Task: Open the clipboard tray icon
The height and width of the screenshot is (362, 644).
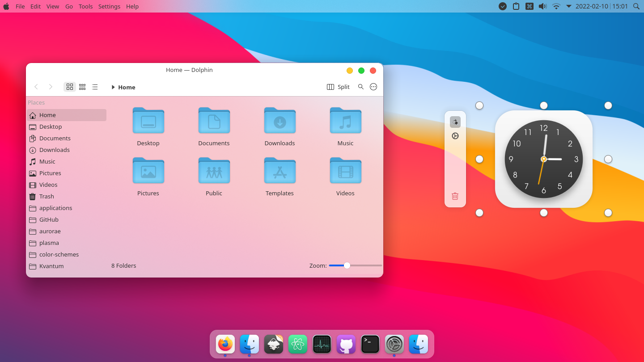Action: point(516,6)
